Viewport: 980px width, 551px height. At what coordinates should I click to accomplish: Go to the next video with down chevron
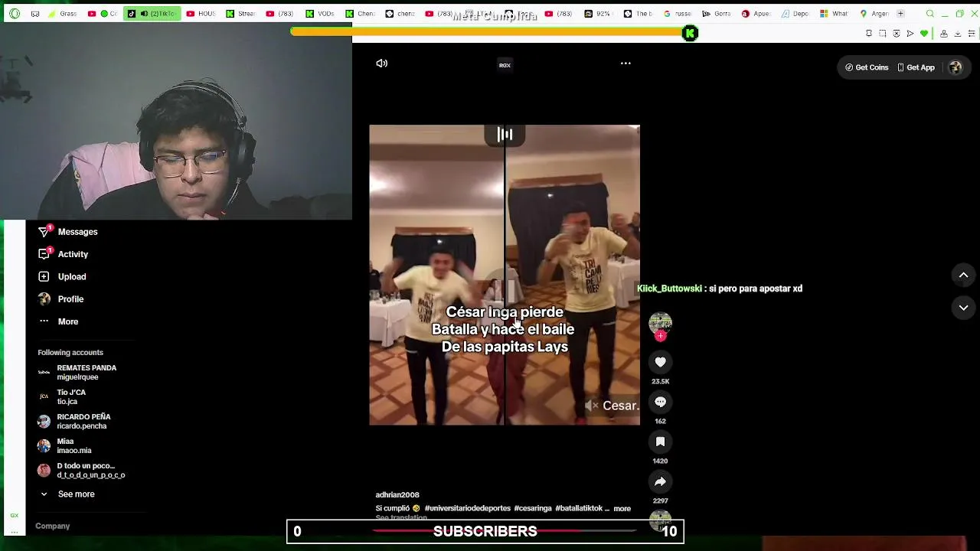[x=963, y=308]
